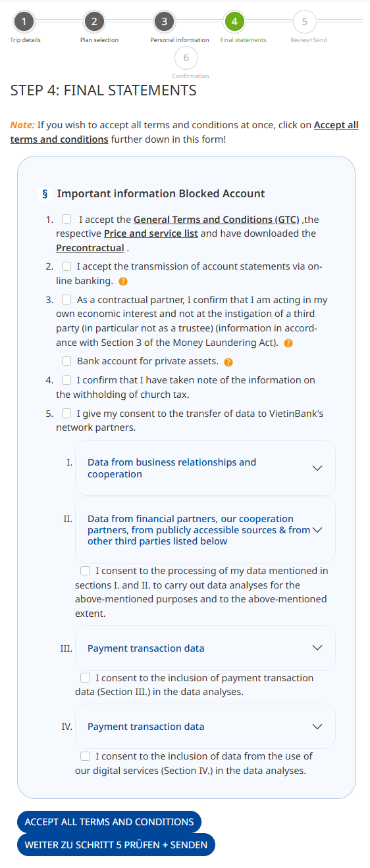
Task: Open the Precontractual document link
Action: click(90, 248)
